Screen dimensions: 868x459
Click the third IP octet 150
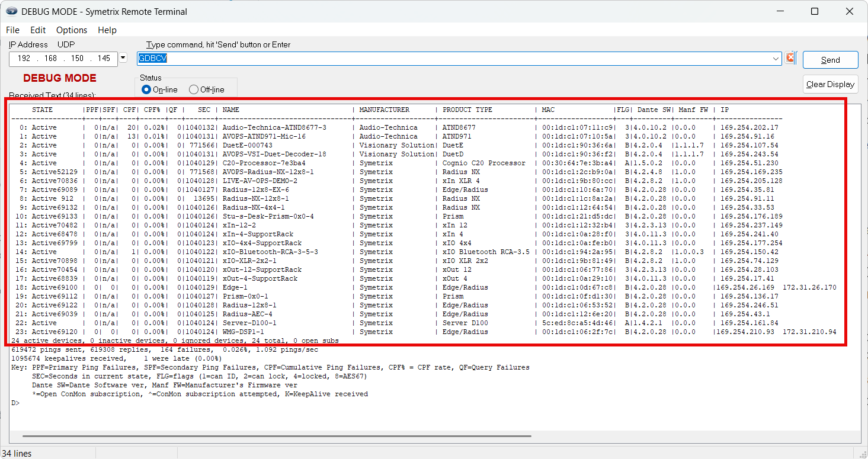[x=77, y=59]
